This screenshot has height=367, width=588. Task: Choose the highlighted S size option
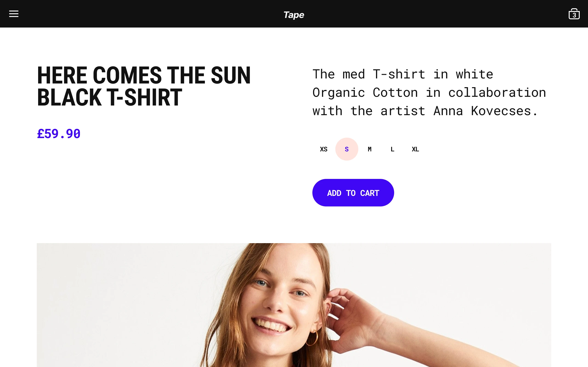pyautogui.click(x=347, y=149)
